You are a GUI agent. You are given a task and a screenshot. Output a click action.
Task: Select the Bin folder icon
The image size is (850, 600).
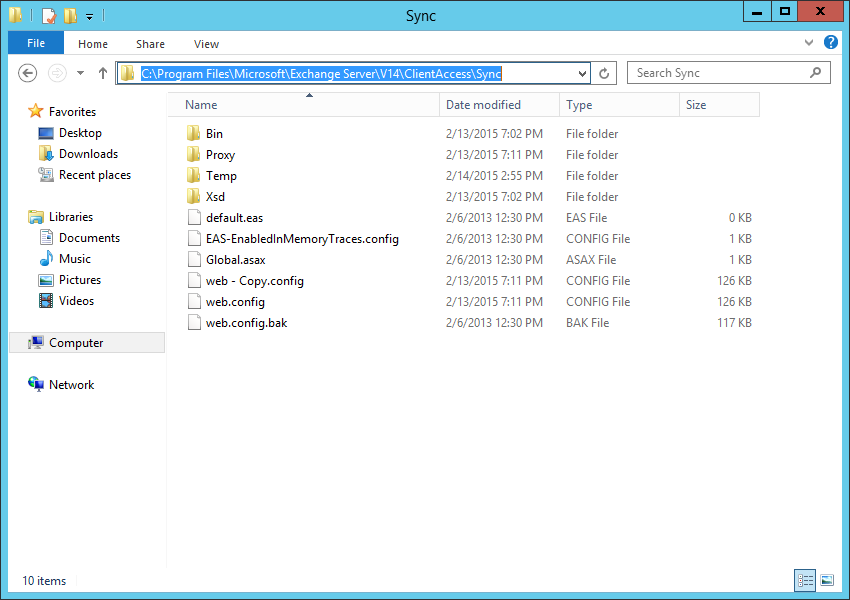pos(194,134)
